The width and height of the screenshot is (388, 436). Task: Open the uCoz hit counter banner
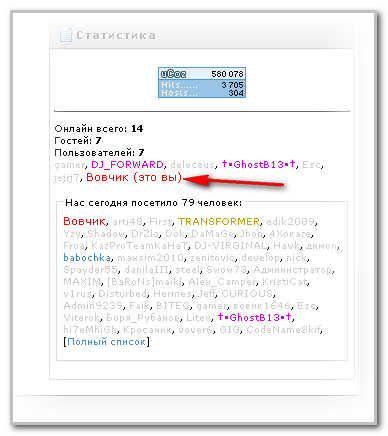point(202,83)
